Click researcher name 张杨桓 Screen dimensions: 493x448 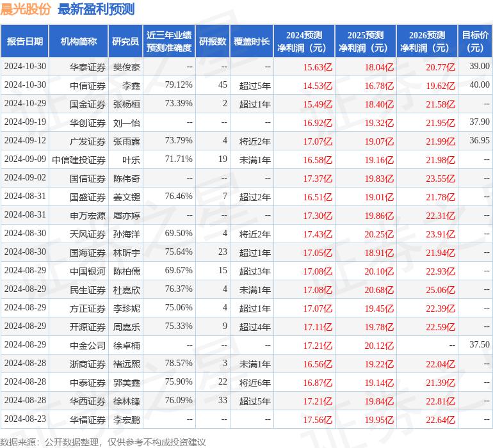[126, 104]
